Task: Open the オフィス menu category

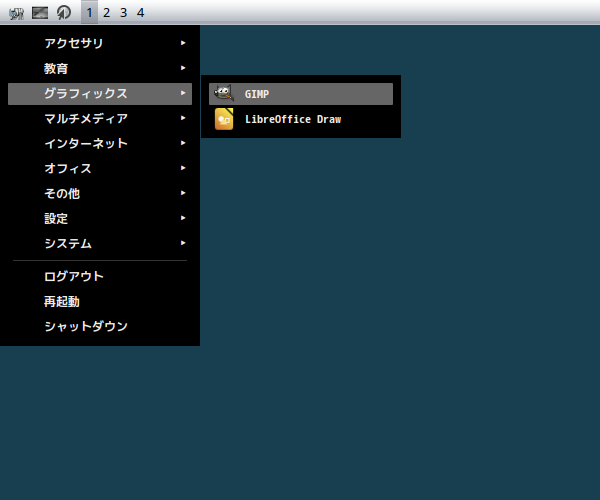Action: coord(100,168)
